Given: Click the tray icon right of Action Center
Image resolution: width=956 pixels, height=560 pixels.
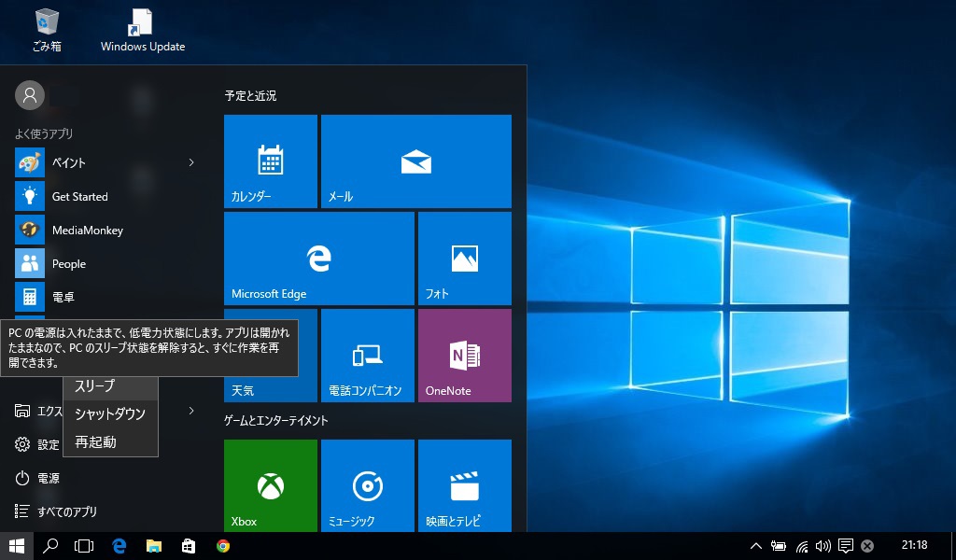Looking at the screenshot, I should click(x=867, y=546).
